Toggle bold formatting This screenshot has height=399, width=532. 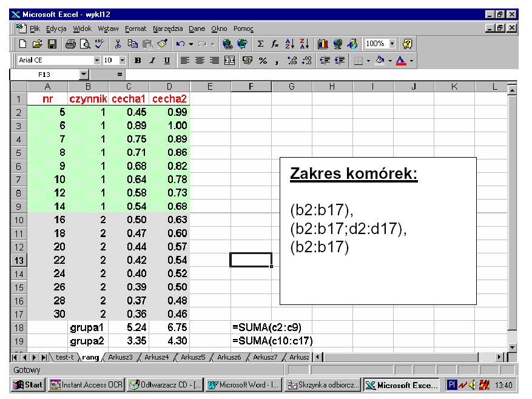pyautogui.click(x=138, y=61)
